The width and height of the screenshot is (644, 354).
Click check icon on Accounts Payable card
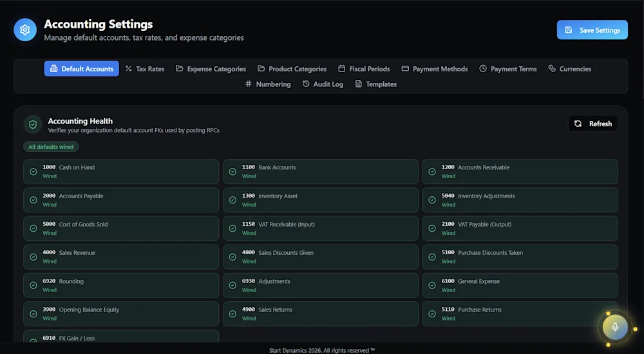pos(33,200)
